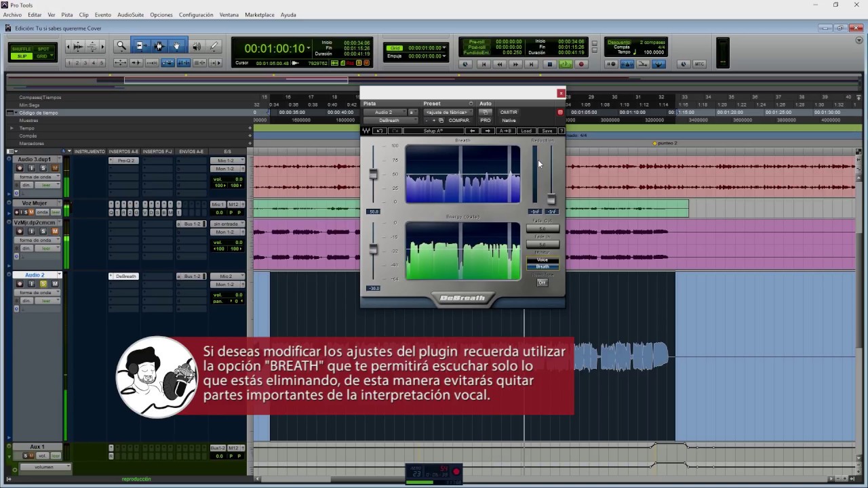Open the Ventana menu
The image size is (868, 488).
[229, 14]
